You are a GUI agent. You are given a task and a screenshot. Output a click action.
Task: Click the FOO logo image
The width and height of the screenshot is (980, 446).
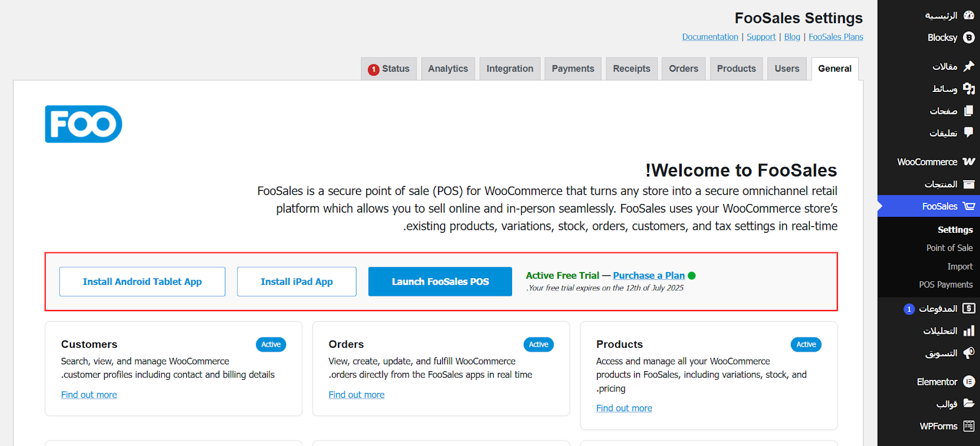pyautogui.click(x=83, y=124)
